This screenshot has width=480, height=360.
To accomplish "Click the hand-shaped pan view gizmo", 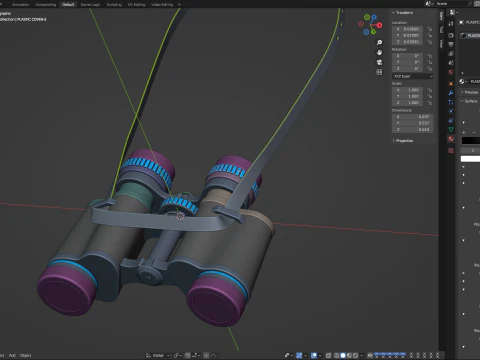I will 379,52.
